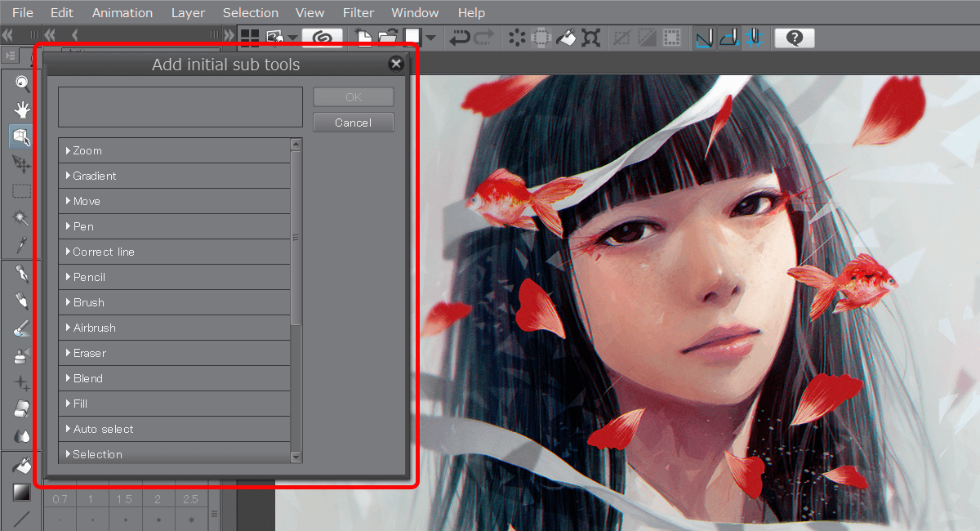Expand the Fill category in the list

click(174, 404)
